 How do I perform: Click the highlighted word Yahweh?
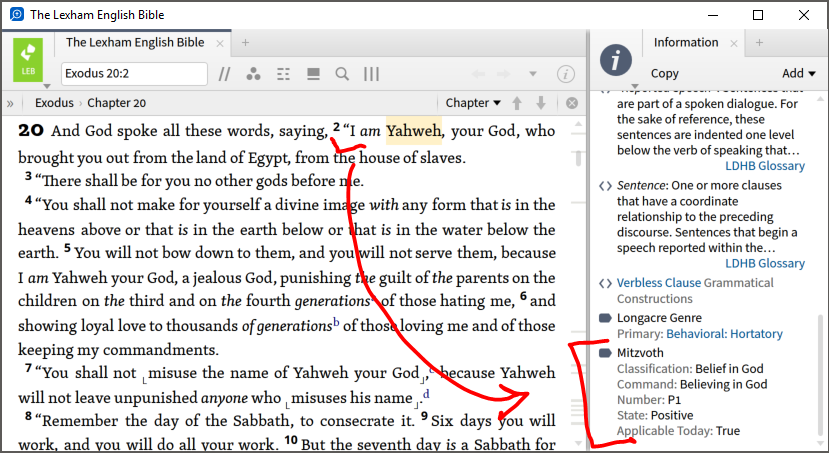pyautogui.click(x=413, y=131)
